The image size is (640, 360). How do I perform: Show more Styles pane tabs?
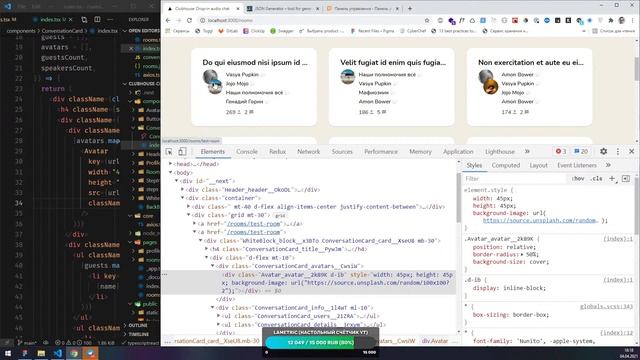coord(608,165)
